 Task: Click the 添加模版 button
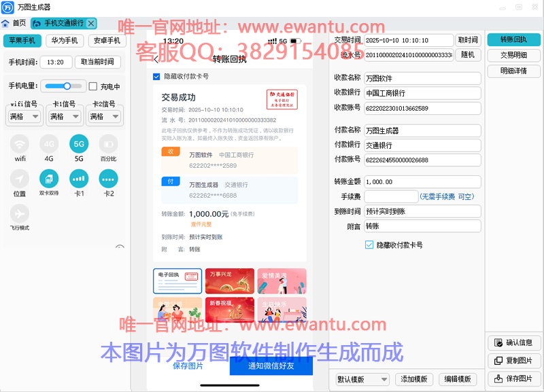pyautogui.click(x=414, y=379)
